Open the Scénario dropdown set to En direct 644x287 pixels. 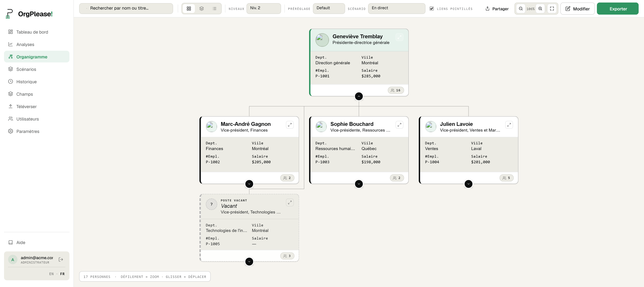click(x=396, y=9)
